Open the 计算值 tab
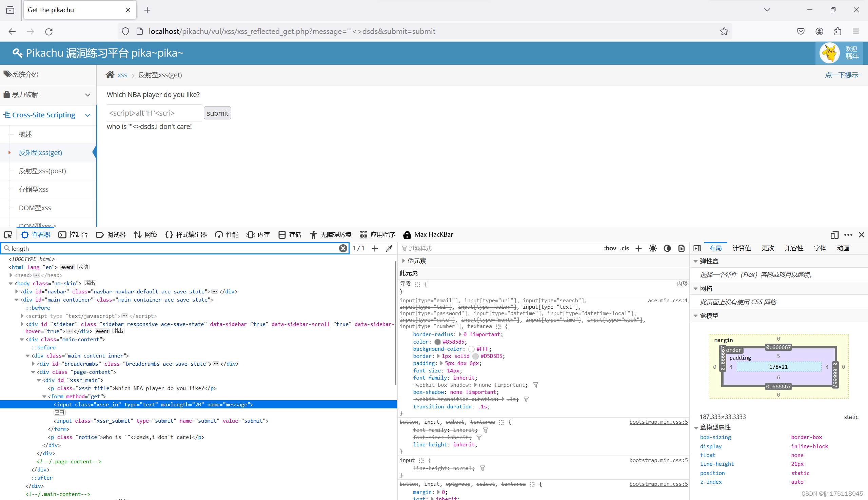The image size is (868, 500). pyautogui.click(x=741, y=248)
